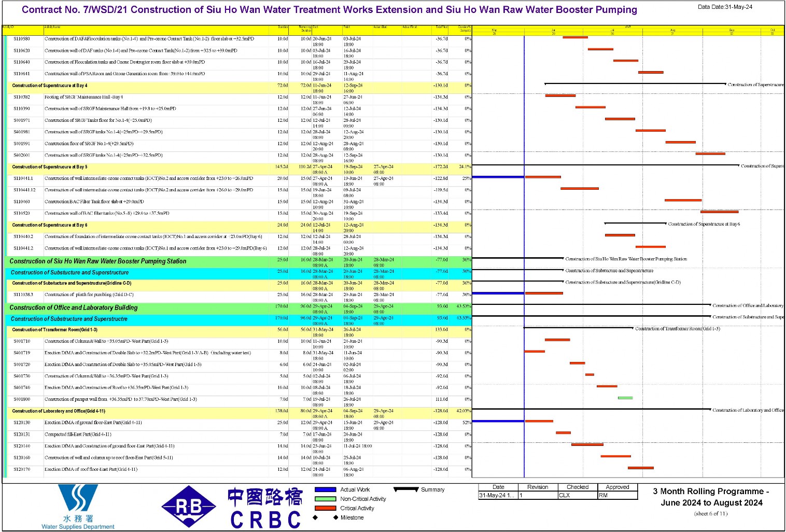Select 'Footing of SRGF Maintenance Hall -Bay 4' activity
This screenshot has height=532, width=786.
(x=83, y=97)
